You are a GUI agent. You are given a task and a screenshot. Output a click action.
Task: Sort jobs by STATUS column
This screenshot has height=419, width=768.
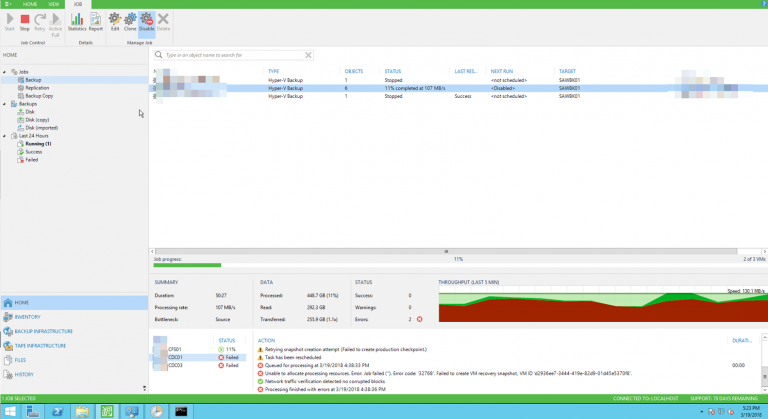392,71
